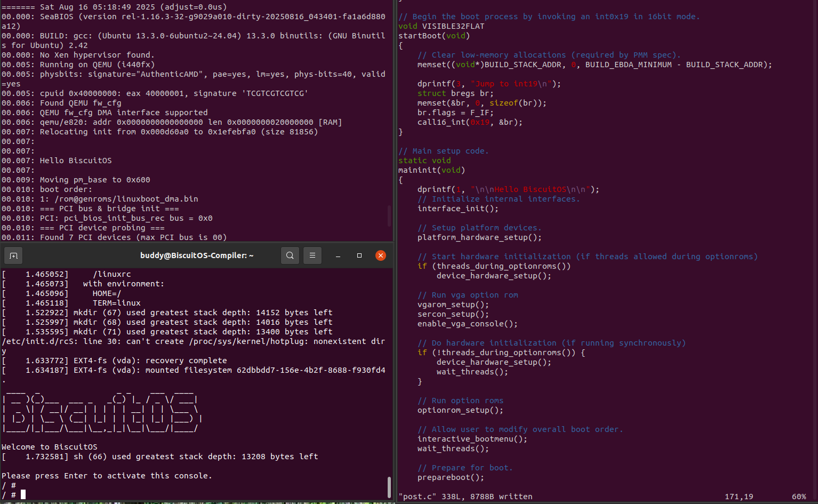Click '// Run option roms' comment
The height and width of the screenshot is (504, 818).
coord(460,401)
